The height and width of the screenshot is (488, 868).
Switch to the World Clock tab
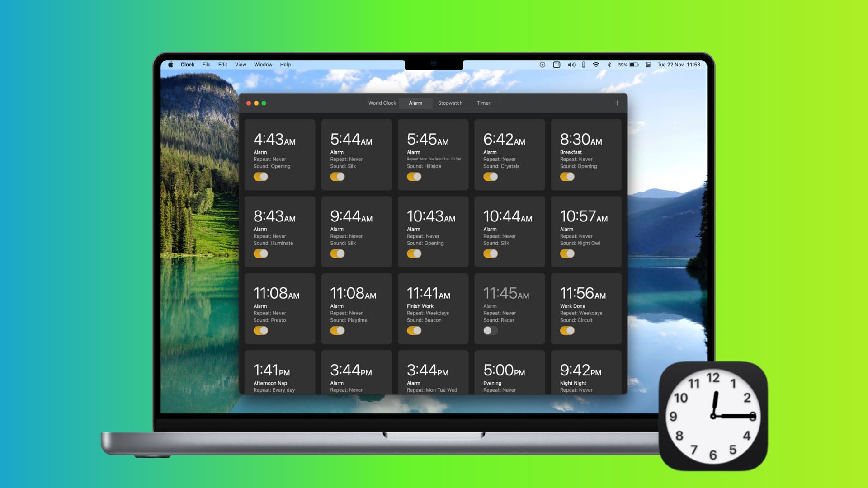click(382, 103)
